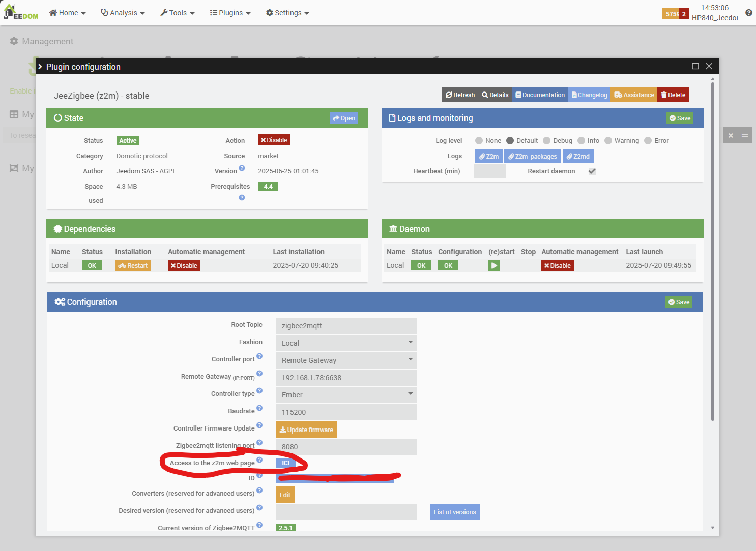Click ICI to access z2m web page
Viewport: 756px width, 551px height.
tap(285, 463)
